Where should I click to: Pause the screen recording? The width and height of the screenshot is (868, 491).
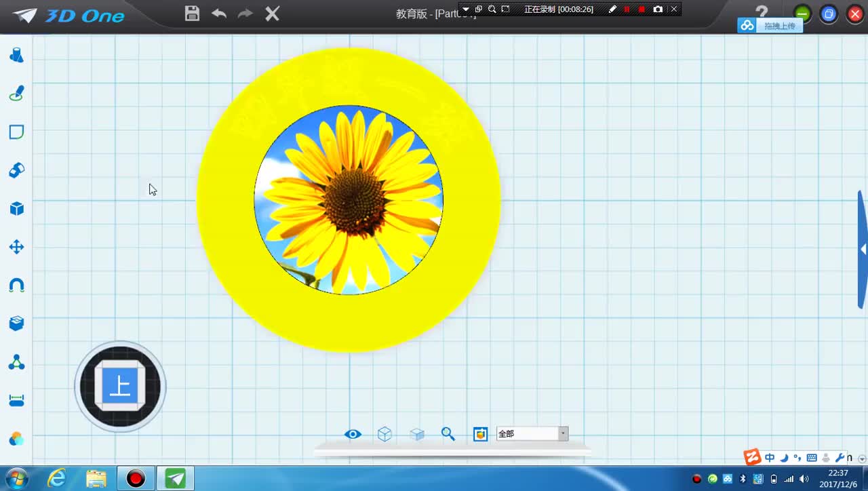pos(627,9)
